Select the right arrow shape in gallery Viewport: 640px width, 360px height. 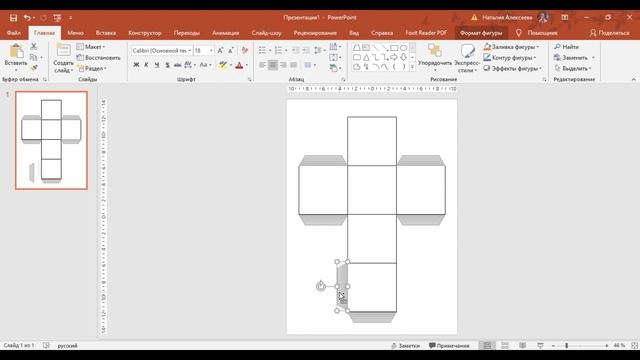394,58
